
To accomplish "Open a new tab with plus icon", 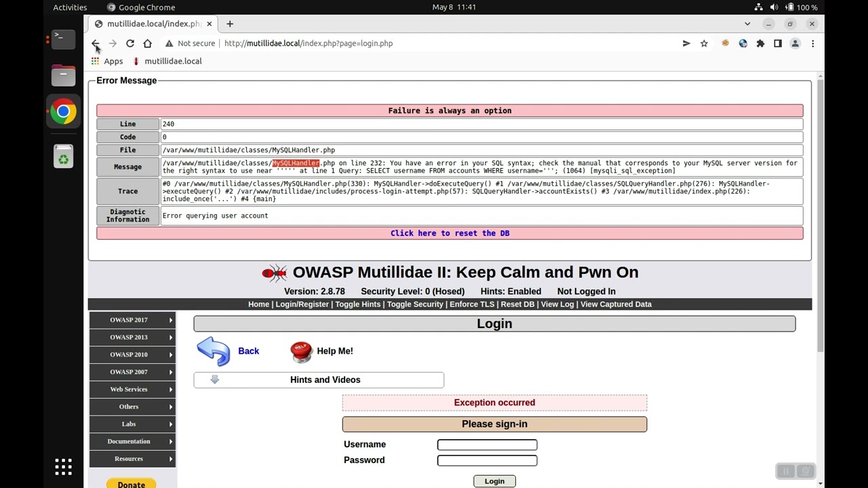I will (x=230, y=24).
